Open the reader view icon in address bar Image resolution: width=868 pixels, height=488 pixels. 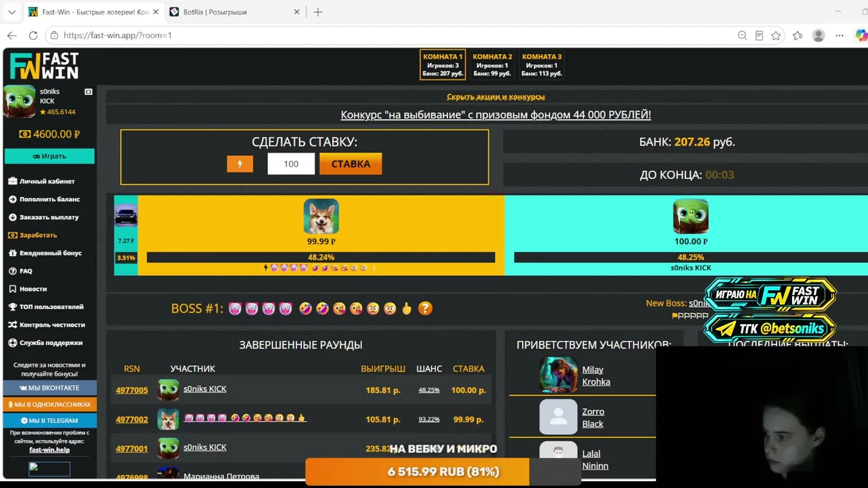point(759,35)
